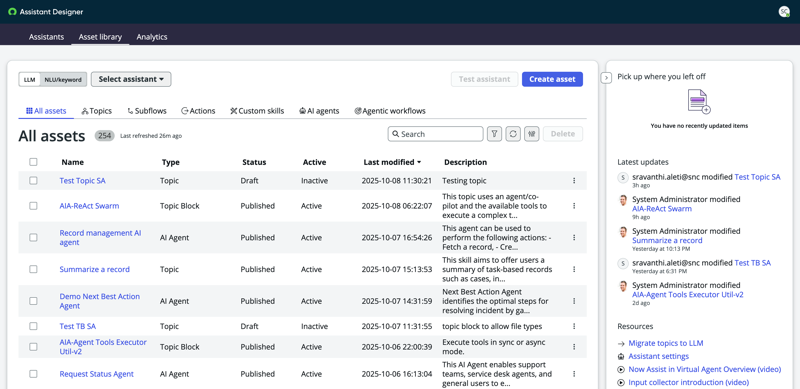Image resolution: width=800 pixels, height=389 pixels.
Task: Open row actions for Summarize a record
Action: tap(574, 269)
